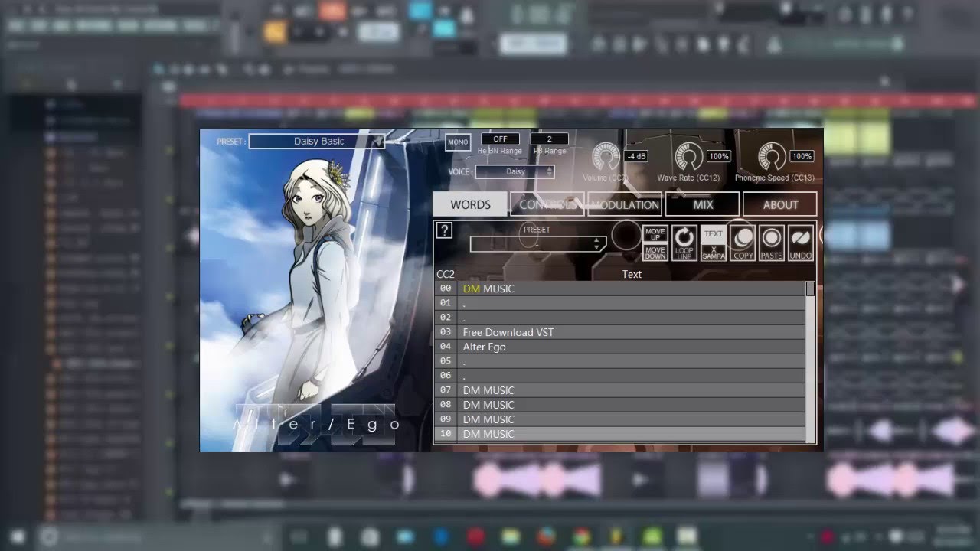Click the Volume (CC7) knob

pos(606,158)
